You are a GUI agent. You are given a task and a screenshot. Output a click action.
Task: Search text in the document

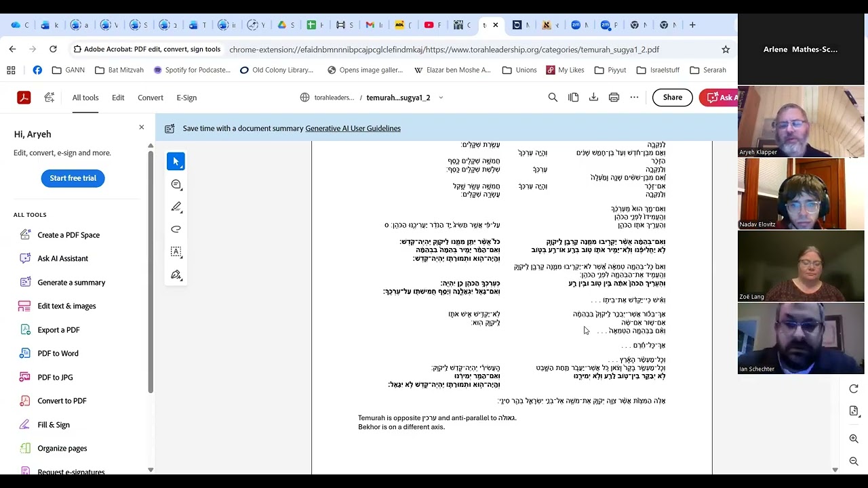pos(553,98)
